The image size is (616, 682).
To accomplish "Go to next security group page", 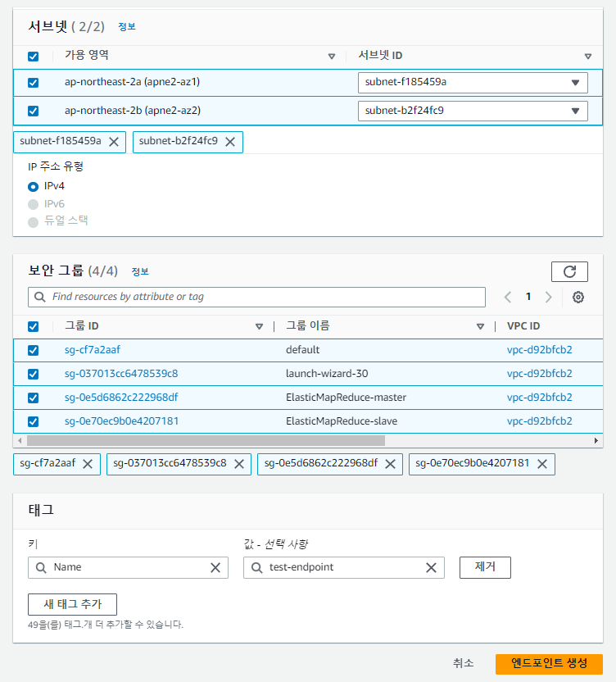I will [x=549, y=297].
